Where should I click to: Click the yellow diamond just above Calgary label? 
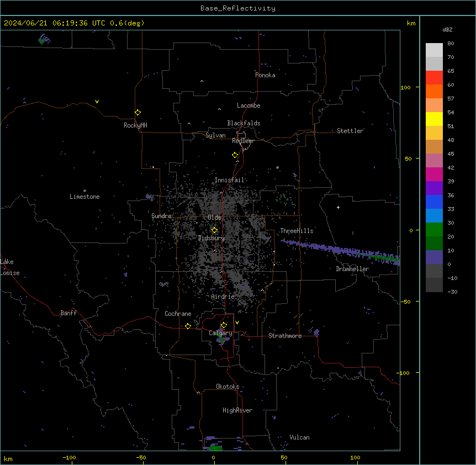[224, 325]
